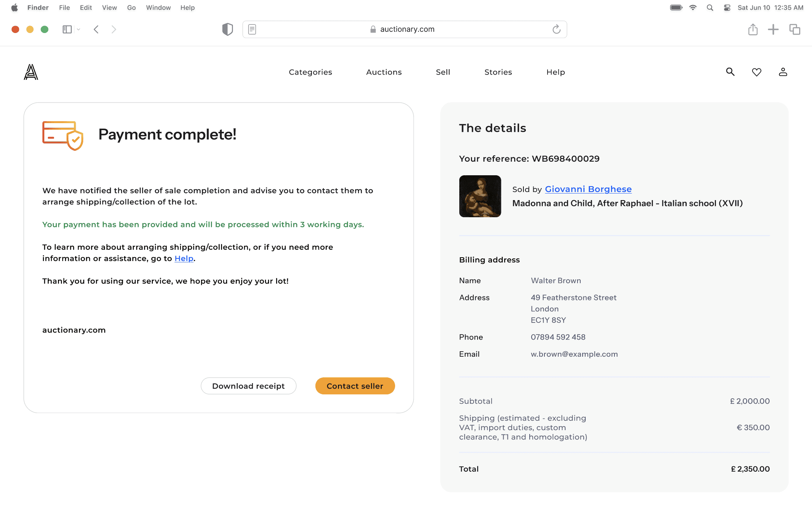Image resolution: width=812 pixels, height=523 pixels.
Task: Expand the sidebar dropdown chevron
Action: click(79, 30)
